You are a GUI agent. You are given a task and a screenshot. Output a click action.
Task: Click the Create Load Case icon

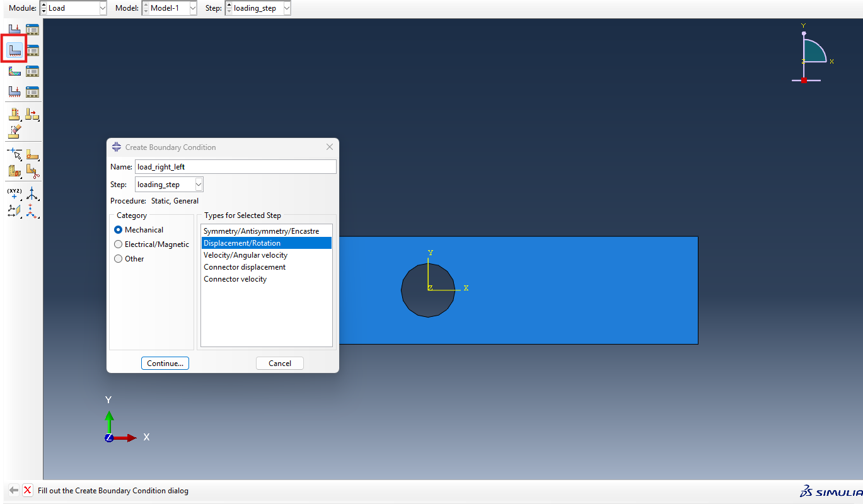14,92
